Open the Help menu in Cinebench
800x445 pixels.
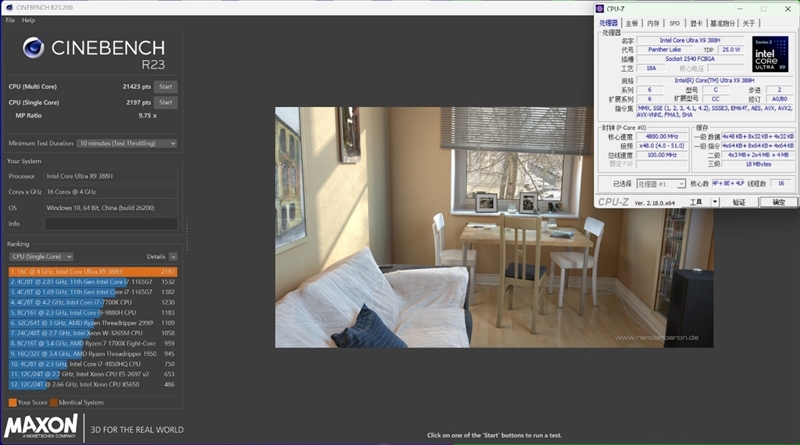coord(28,20)
